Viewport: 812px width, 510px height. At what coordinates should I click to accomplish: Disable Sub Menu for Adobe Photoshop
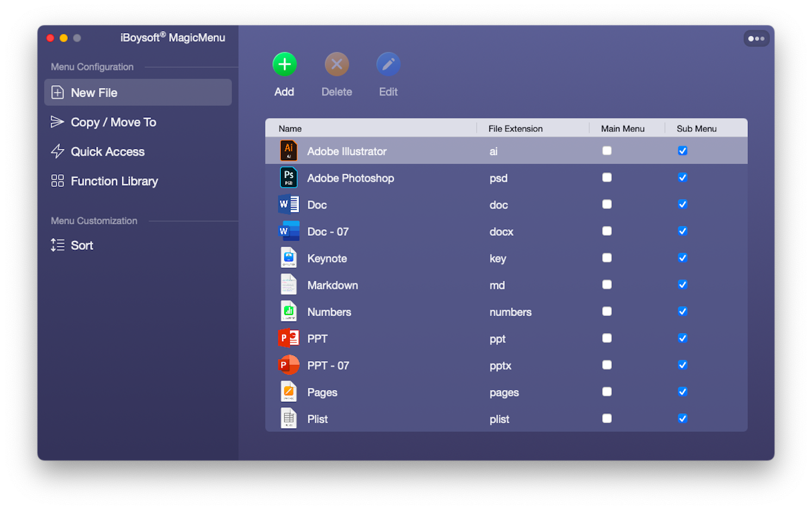683,178
